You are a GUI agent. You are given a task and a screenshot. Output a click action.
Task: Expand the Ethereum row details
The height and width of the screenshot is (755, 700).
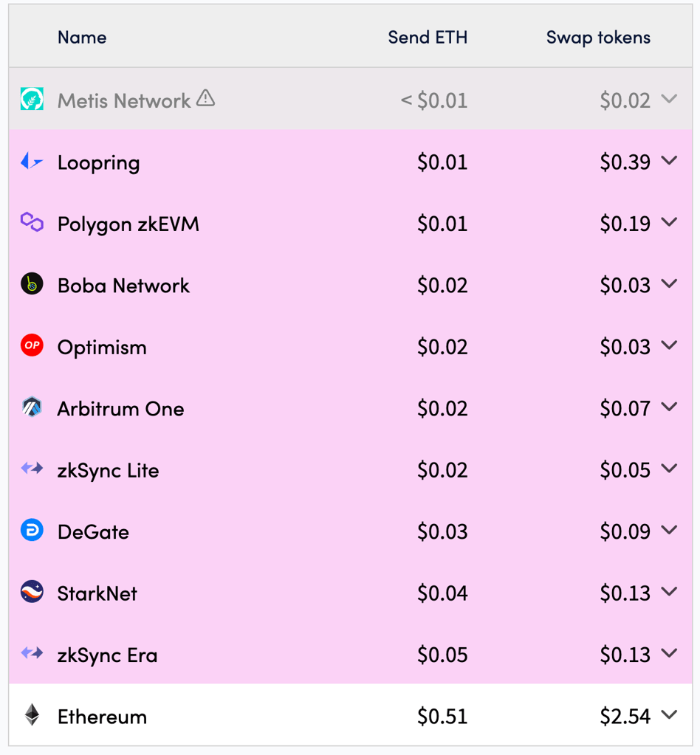(670, 715)
